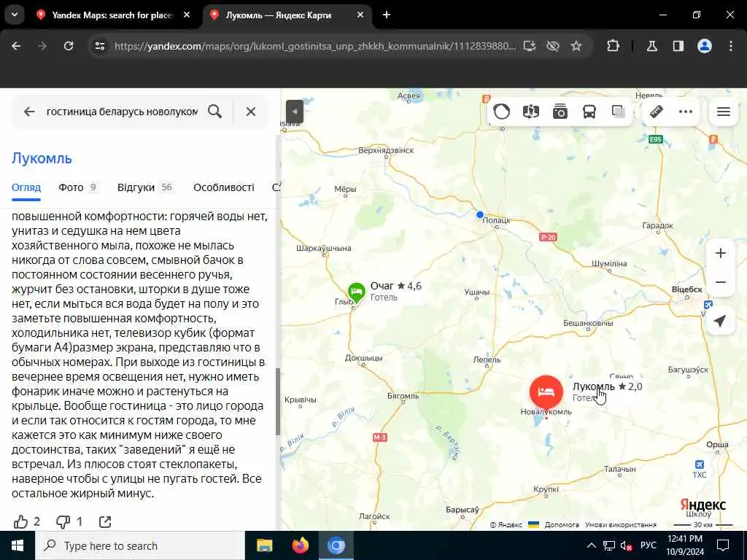Screen dimensions: 747x560
Task: Zoom out the map with minus button
Action: (x=720, y=282)
